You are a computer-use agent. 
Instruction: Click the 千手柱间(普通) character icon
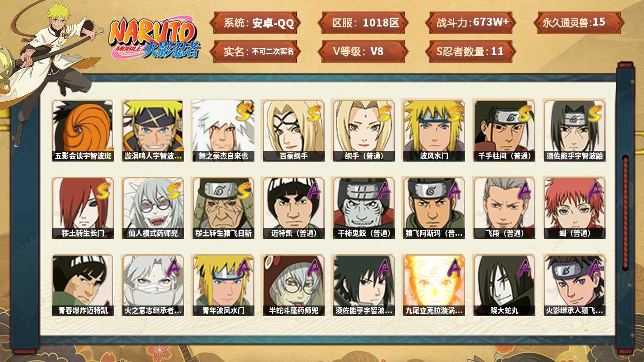tap(504, 131)
